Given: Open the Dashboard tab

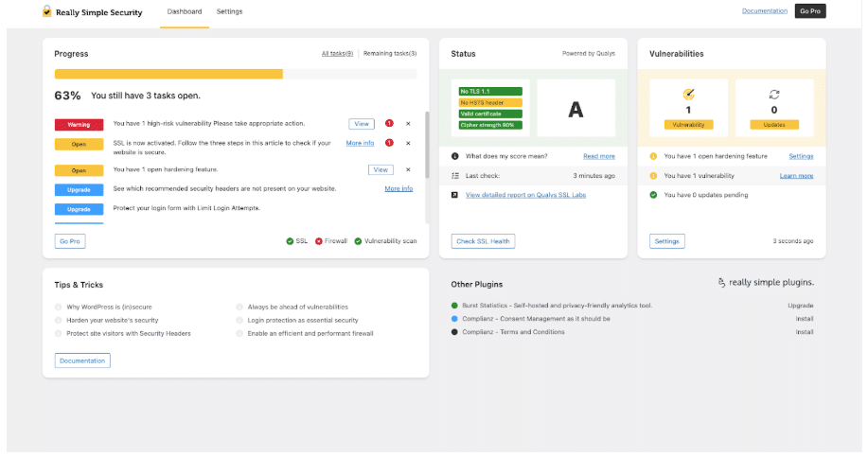Looking at the screenshot, I should click(x=185, y=11).
